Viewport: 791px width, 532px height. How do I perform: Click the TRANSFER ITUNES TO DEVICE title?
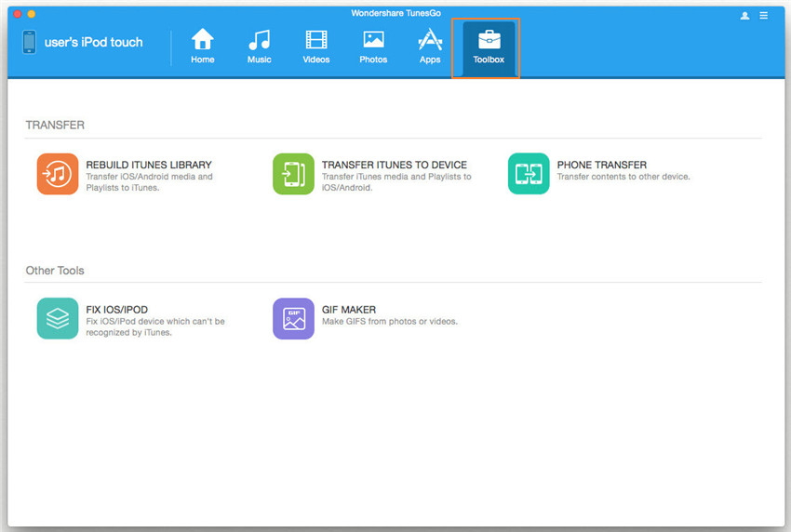(395, 166)
